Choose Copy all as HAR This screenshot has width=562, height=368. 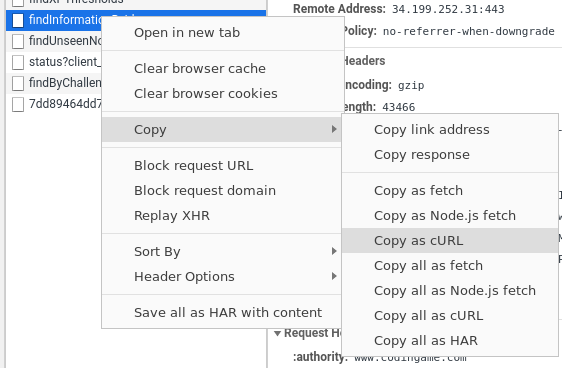point(450,341)
